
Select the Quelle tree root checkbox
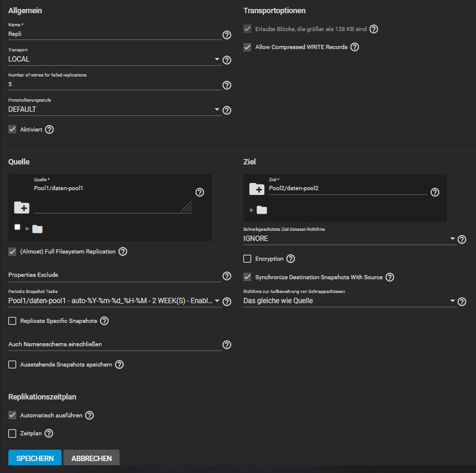point(17,227)
